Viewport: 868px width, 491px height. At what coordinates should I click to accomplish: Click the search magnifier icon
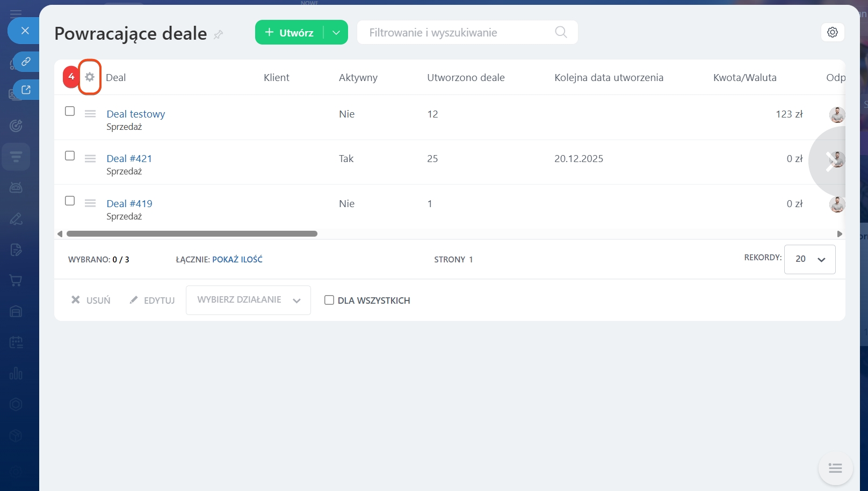561,32
